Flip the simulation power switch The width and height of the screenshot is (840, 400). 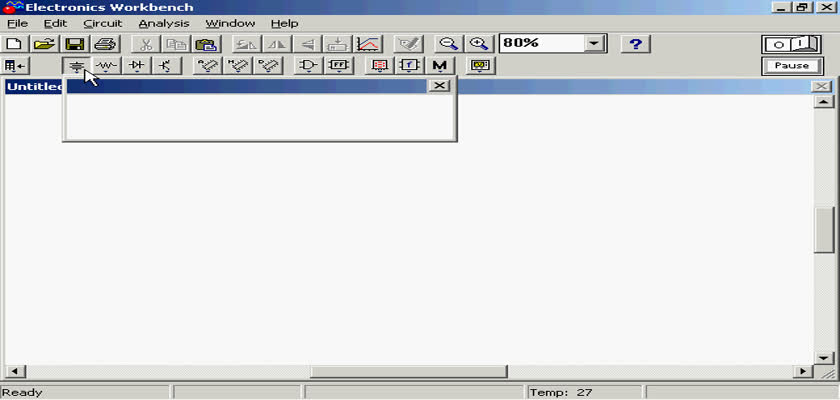(792, 44)
